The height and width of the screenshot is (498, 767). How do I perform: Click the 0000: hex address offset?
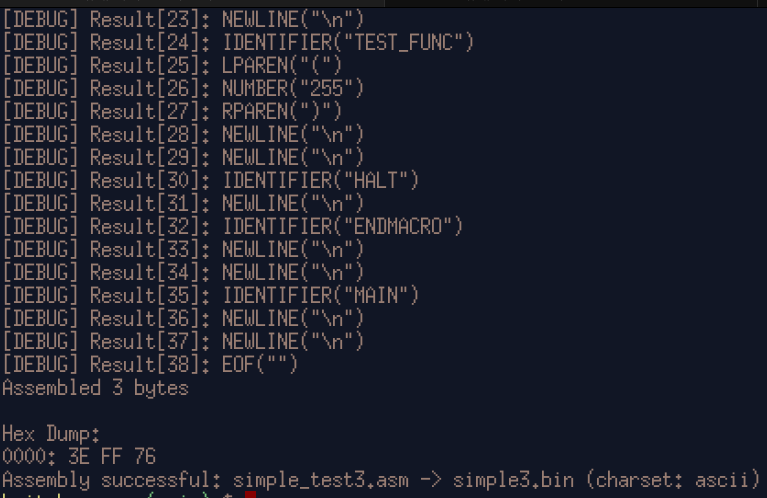coord(27,456)
